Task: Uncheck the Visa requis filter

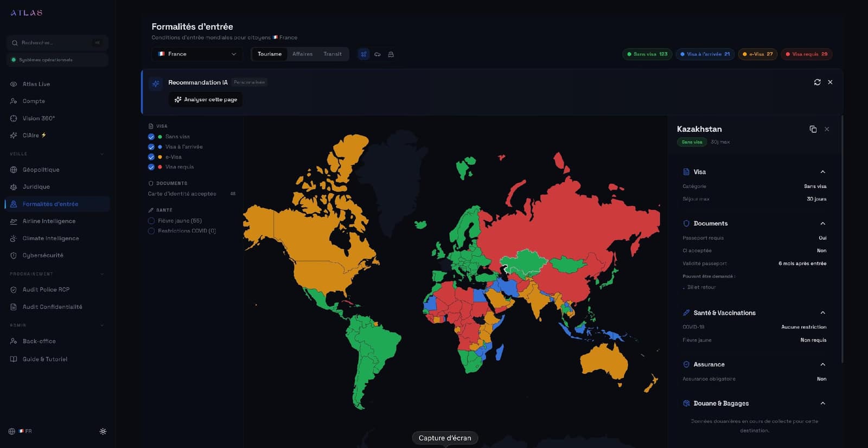Action: pyautogui.click(x=151, y=167)
